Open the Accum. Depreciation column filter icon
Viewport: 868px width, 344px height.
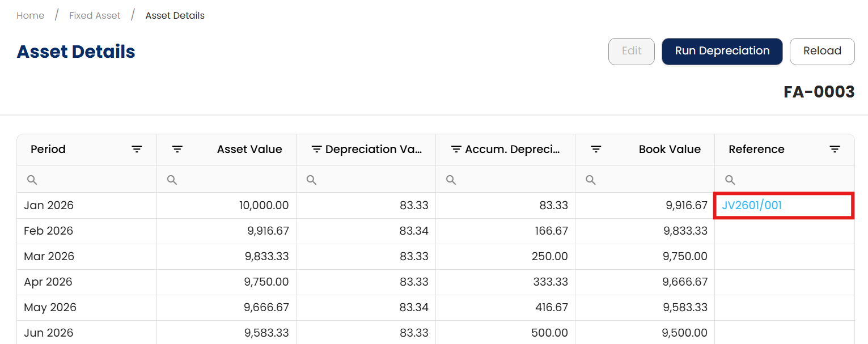pos(456,149)
